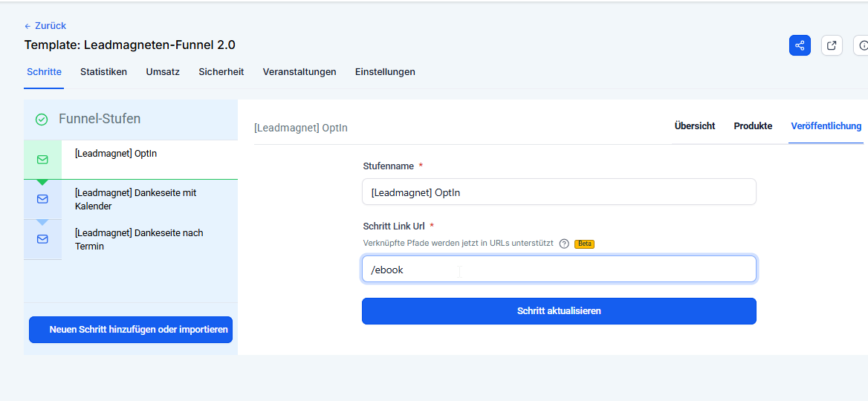Click the blue share icon button
Screen dimensions: 868x401
point(800,45)
